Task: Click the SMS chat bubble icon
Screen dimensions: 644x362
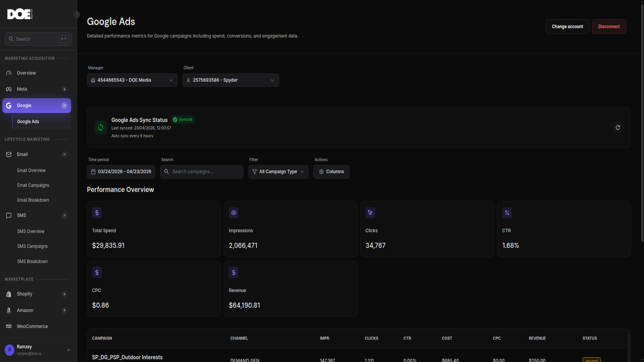Action: pos(9,216)
